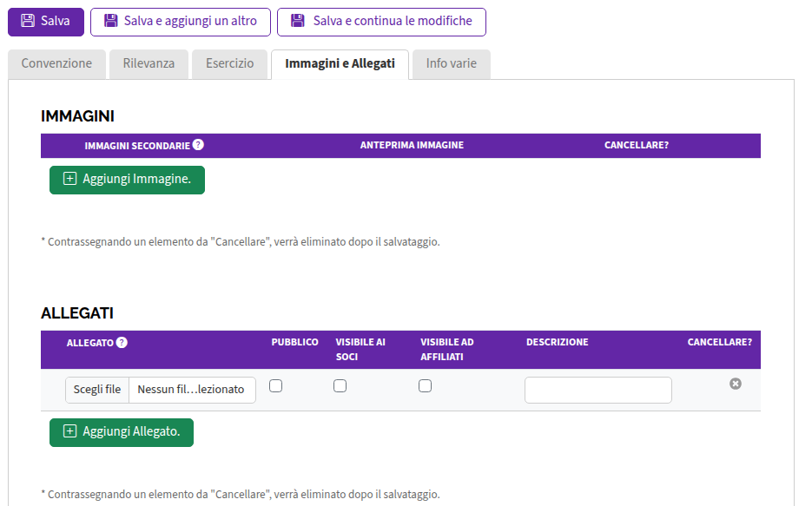The image size is (812, 506).
Task: Select the Immagini e Allegati tab
Action: [x=340, y=64]
